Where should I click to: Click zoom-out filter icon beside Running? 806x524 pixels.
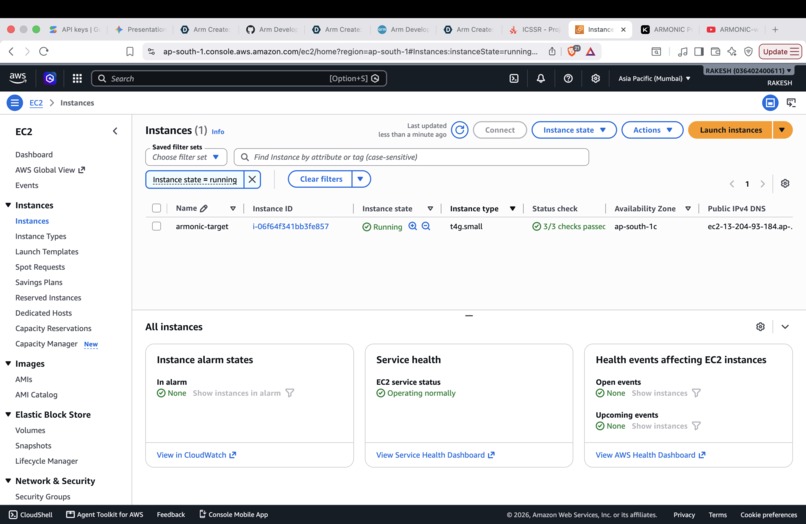point(426,226)
